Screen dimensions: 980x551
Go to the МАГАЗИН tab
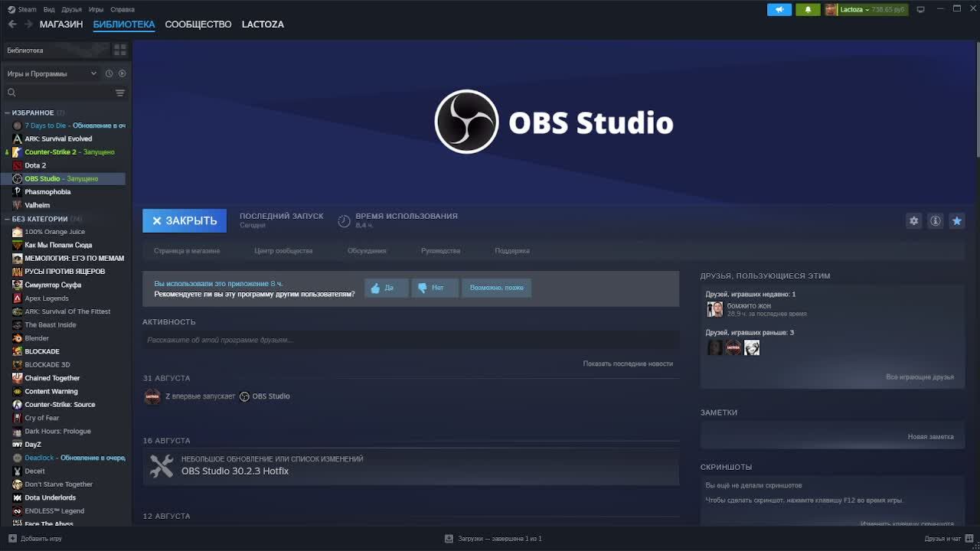pos(61,24)
